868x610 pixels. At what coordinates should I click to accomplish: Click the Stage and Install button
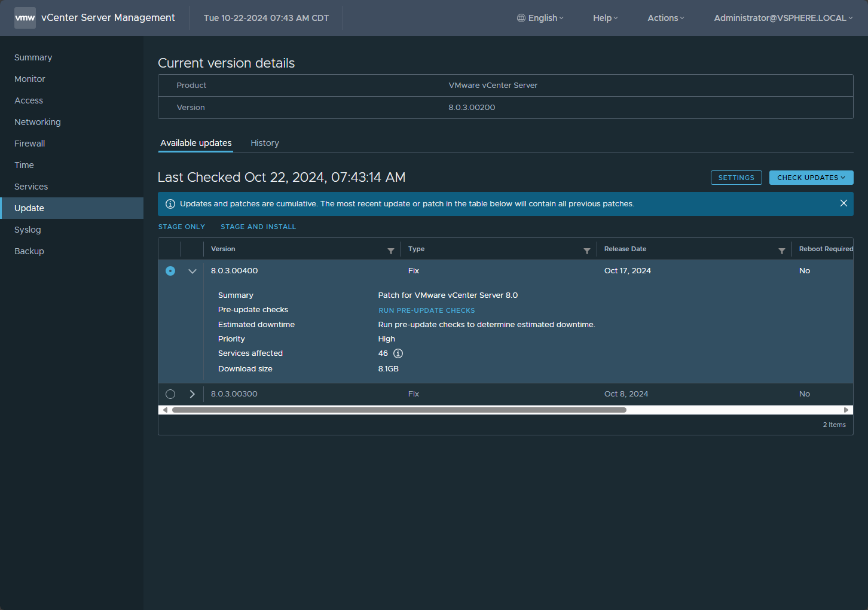[258, 227]
